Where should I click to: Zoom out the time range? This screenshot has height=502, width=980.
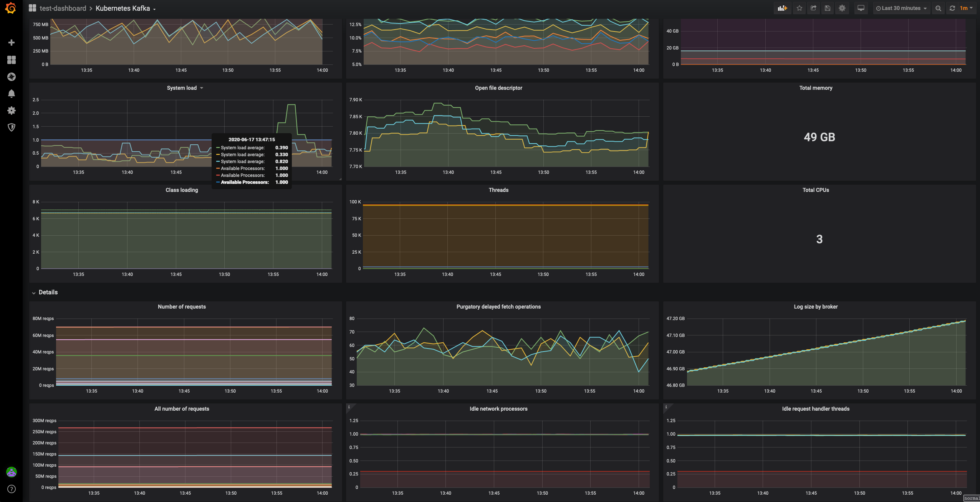click(938, 8)
